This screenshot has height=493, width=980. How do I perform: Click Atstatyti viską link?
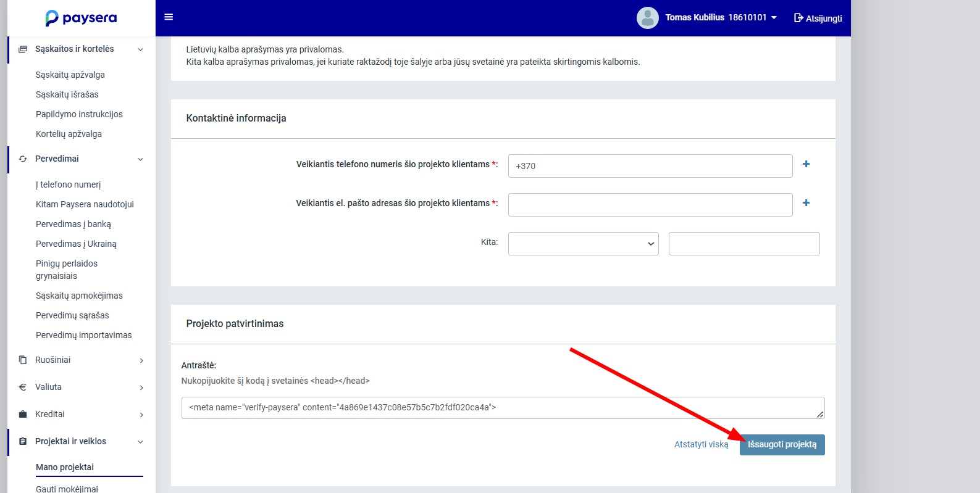pos(701,444)
